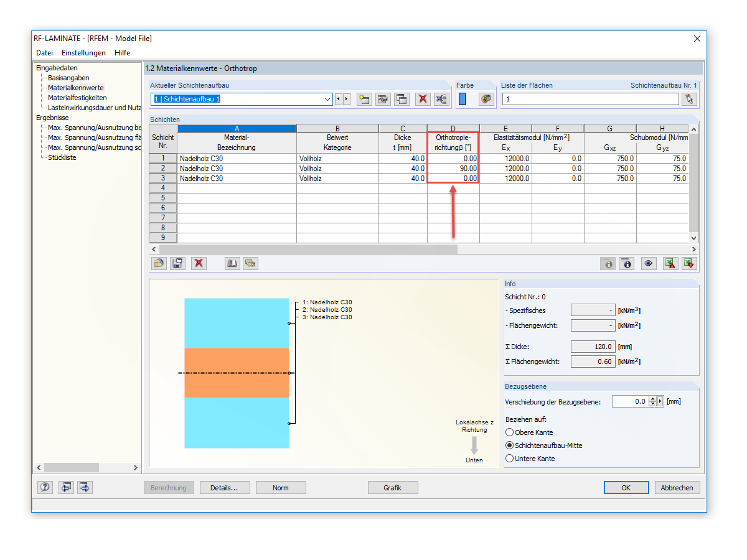Close the RF-LAMINATE window
The height and width of the screenshot is (560, 747).
[x=697, y=39]
